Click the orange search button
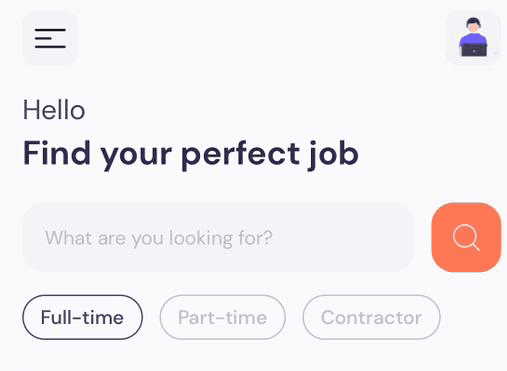Screen dimensions: 507x371 click(x=466, y=237)
